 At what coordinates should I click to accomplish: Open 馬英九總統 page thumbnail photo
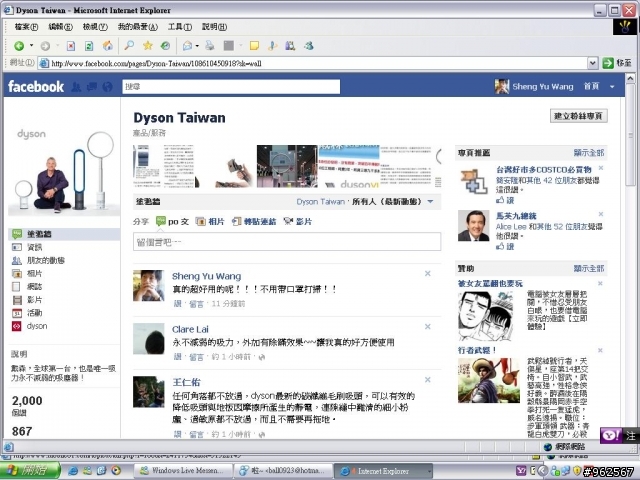[x=473, y=226]
